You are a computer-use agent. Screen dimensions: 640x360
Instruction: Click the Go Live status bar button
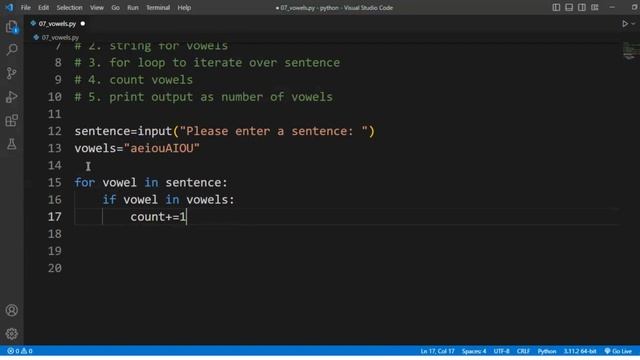point(618,351)
